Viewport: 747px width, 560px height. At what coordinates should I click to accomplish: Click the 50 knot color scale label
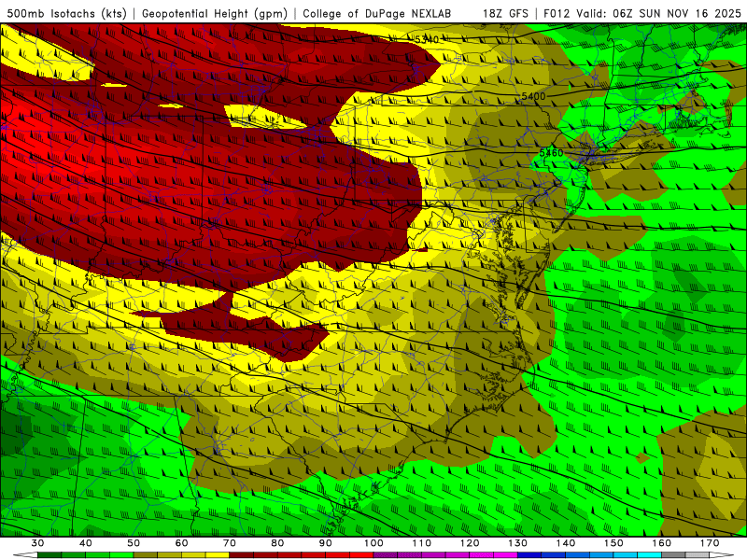coord(134,543)
